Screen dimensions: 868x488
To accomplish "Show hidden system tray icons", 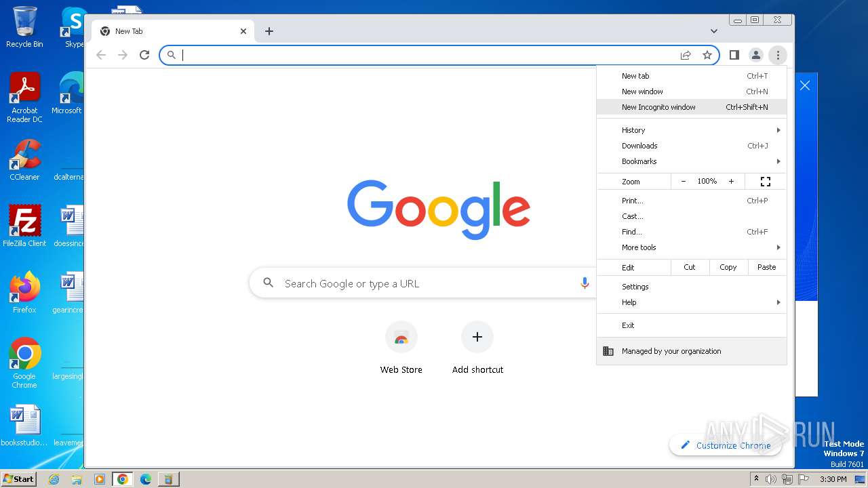I will pos(756,479).
